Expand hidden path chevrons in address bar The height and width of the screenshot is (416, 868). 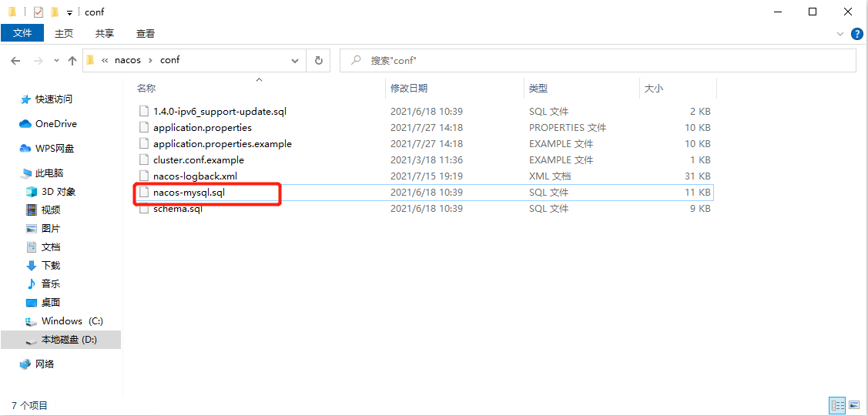point(105,60)
